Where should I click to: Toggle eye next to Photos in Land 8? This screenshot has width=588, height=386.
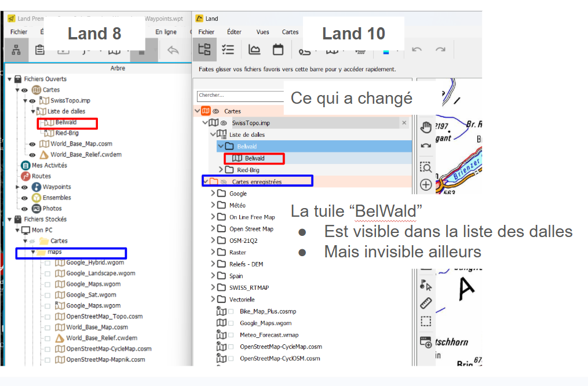pos(25,209)
